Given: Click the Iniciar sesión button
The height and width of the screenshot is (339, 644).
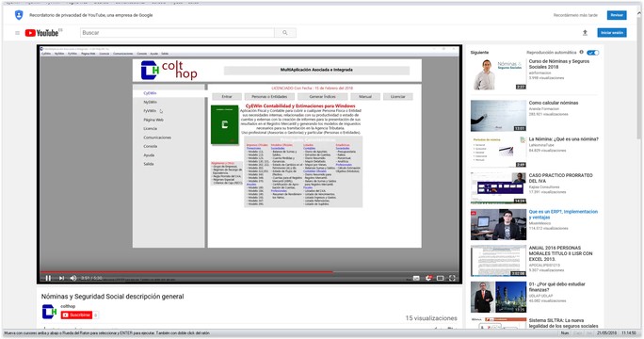Looking at the screenshot, I should tap(612, 32).
